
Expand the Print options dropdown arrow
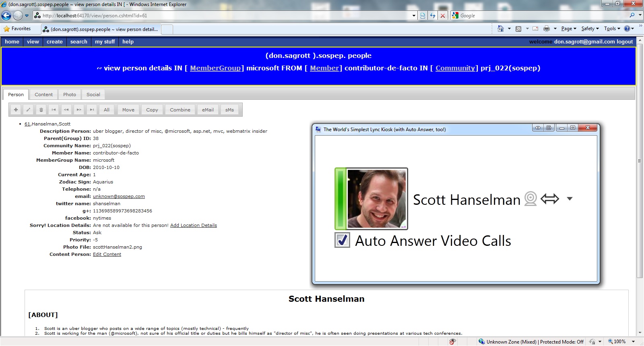[555, 29]
